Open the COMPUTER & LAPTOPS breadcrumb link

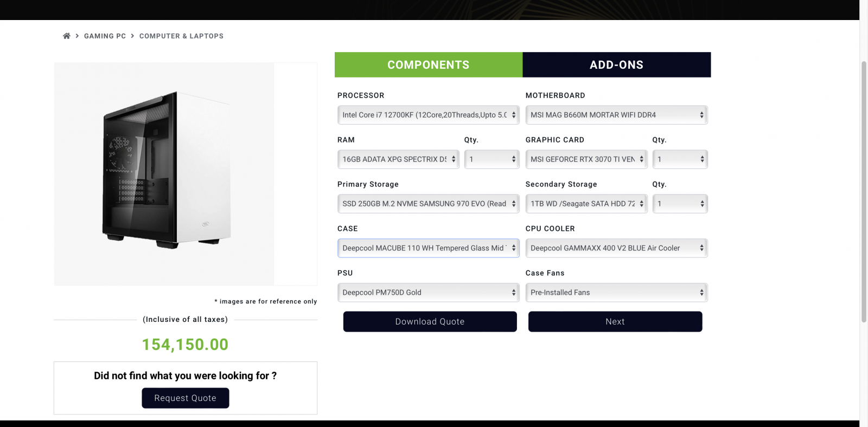tap(181, 36)
